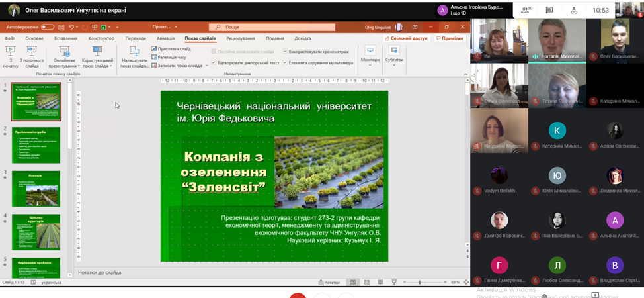Switch to the Review tab
This screenshot has height=298, width=644.
coord(240,38)
